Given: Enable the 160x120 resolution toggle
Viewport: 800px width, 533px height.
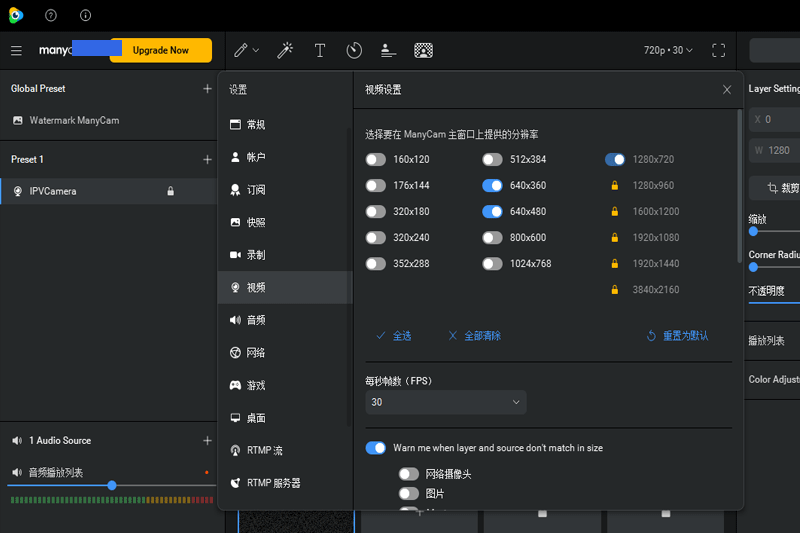Looking at the screenshot, I should click(x=376, y=160).
